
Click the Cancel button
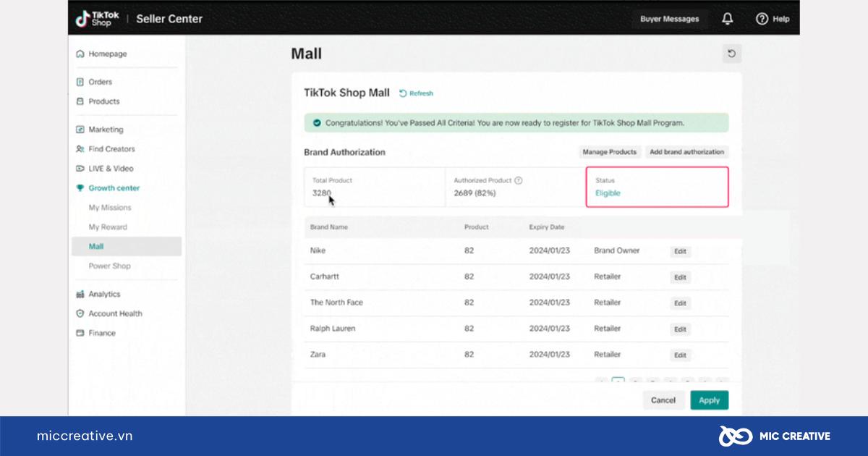[663, 400]
